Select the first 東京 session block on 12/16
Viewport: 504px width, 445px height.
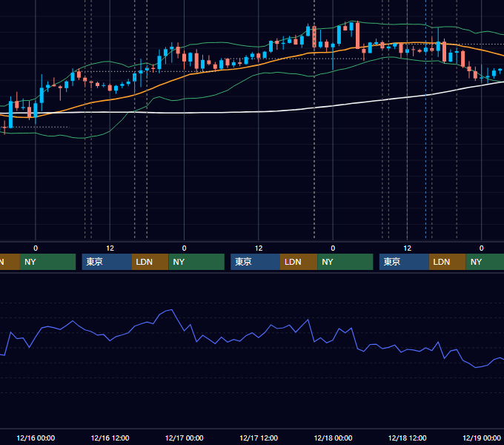click(107, 262)
